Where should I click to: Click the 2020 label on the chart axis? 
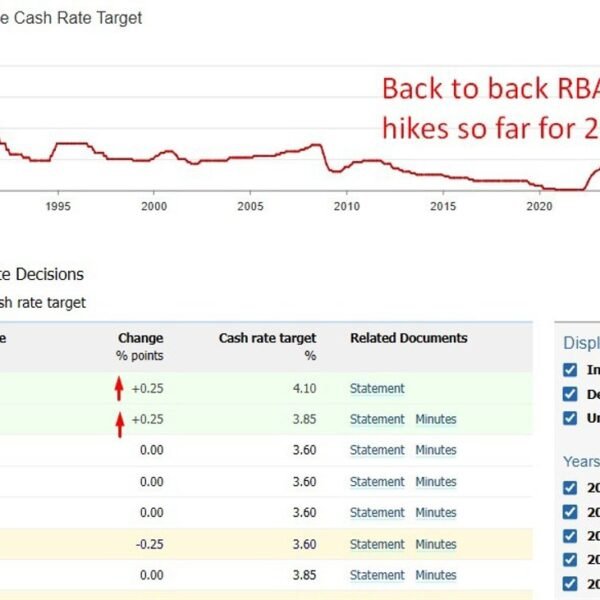click(540, 206)
